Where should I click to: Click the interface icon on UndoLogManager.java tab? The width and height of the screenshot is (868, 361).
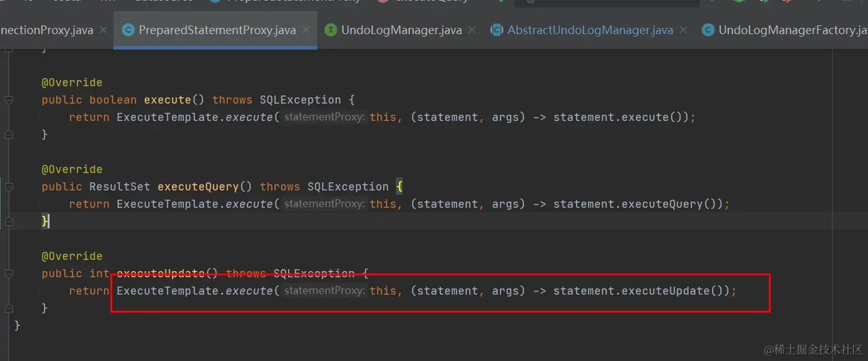tap(331, 30)
